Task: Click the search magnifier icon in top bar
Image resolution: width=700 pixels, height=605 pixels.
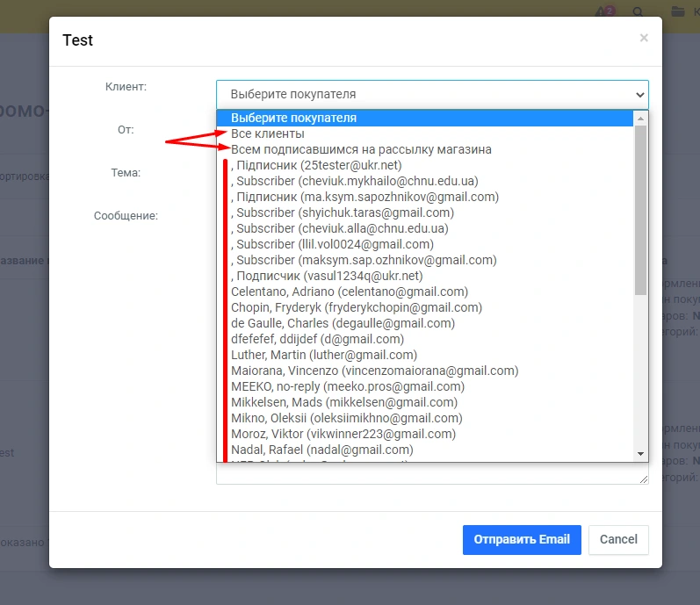Action: [x=638, y=12]
